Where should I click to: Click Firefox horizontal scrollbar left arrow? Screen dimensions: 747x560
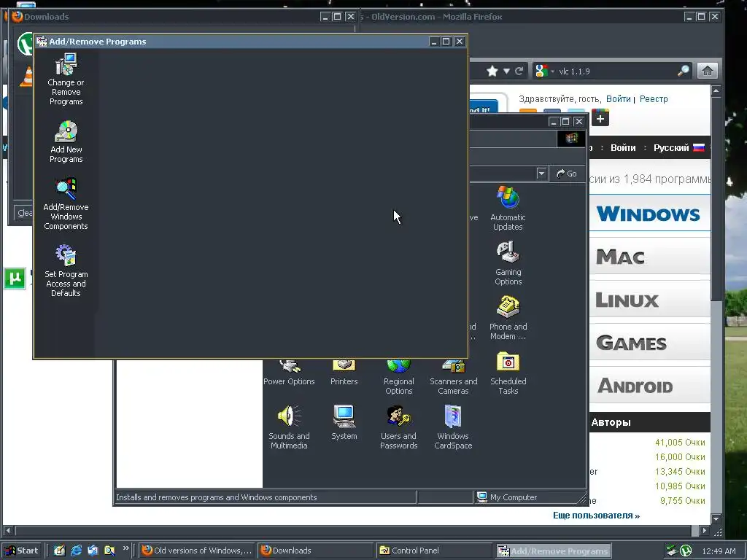pos(7,530)
